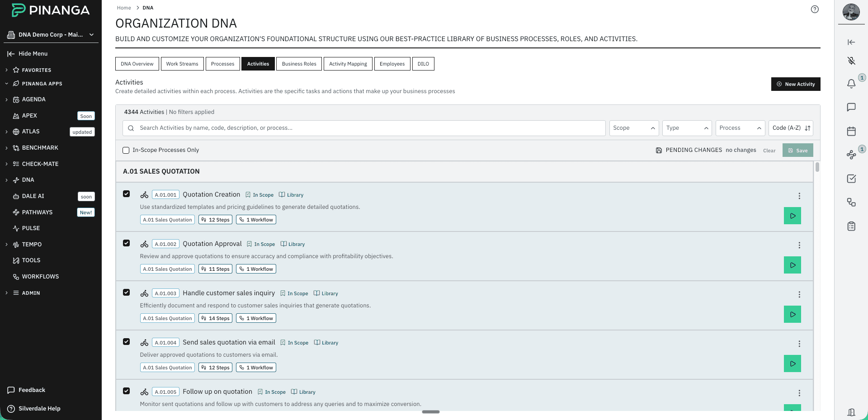
Task: Run the Quotation Creation play button
Action: (792, 216)
